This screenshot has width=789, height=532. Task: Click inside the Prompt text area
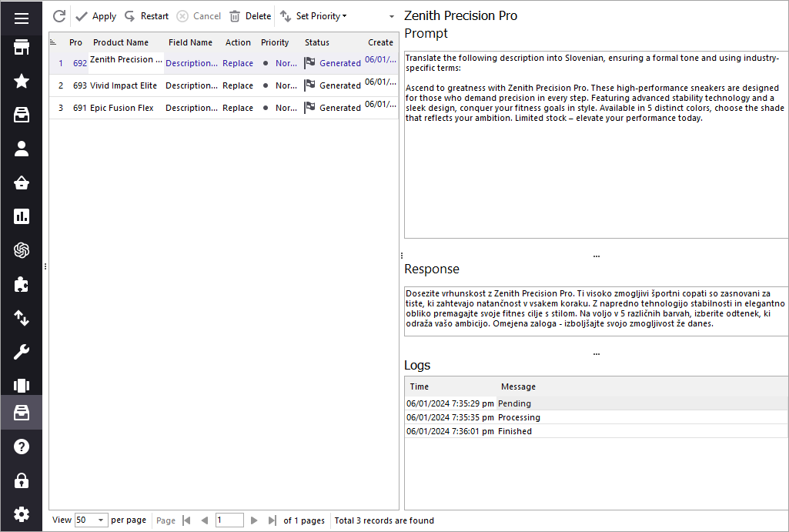click(596, 145)
